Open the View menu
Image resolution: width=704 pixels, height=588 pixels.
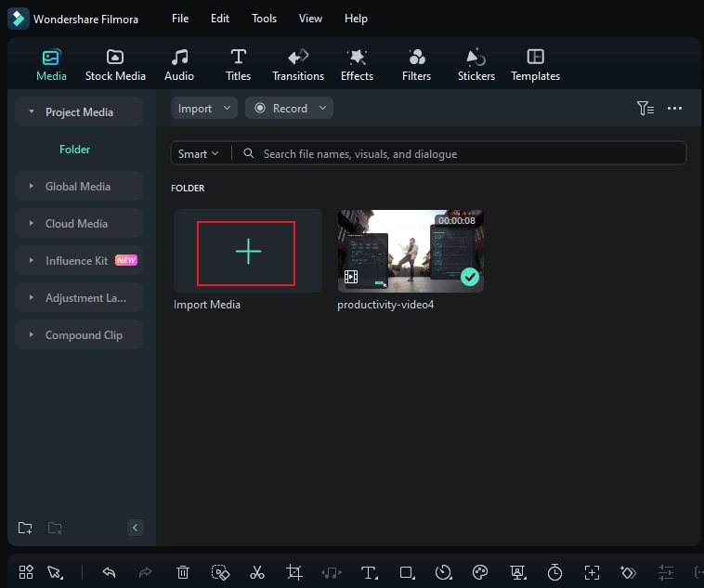pyautogui.click(x=310, y=19)
